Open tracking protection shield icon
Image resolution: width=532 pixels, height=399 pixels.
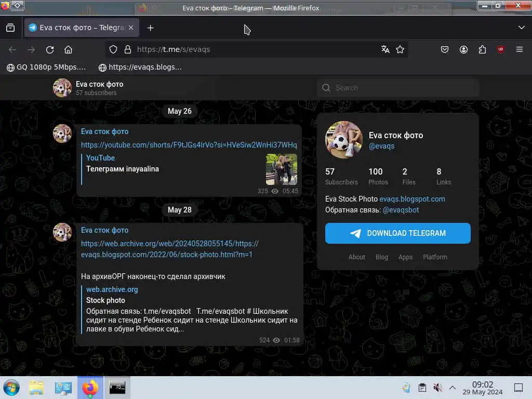pos(113,49)
